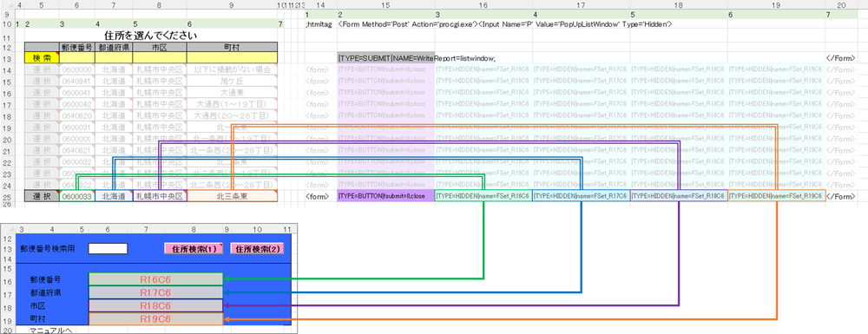Click the 北三条東 town cell
This screenshot has width=868, height=334.
click(232, 196)
